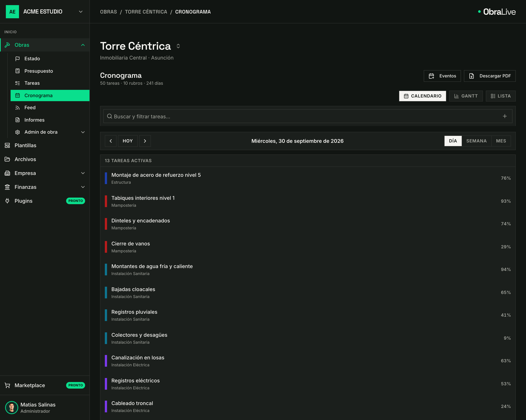Click the Torre Céntrica breadcrumb
Screen dimensions: 526x420
146,12
